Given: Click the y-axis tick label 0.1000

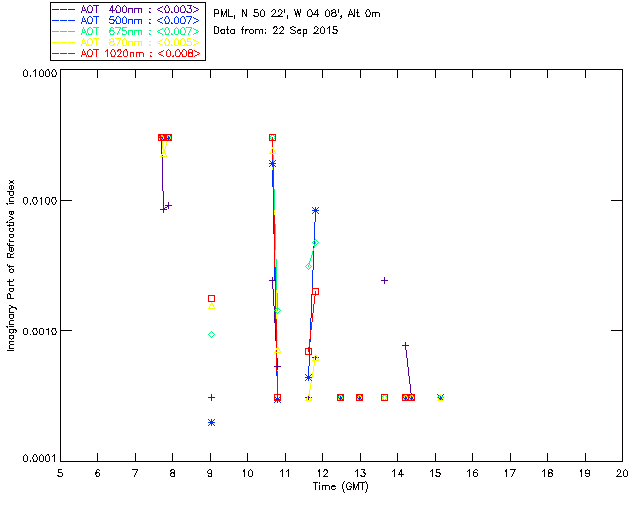Looking at the screenshot, I should [39, 73].
